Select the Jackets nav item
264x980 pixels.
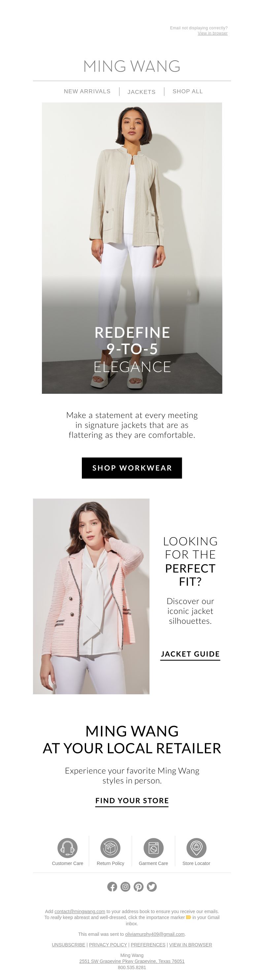point(141,92)
